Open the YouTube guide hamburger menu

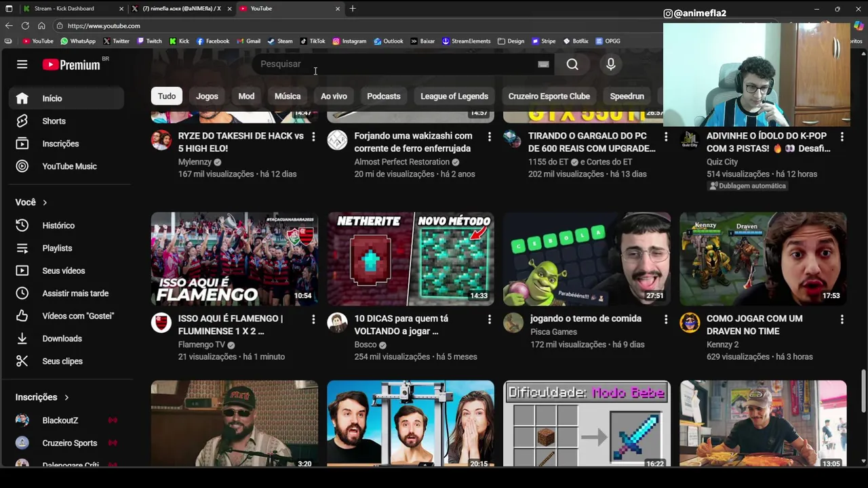[x=22, y=64]
